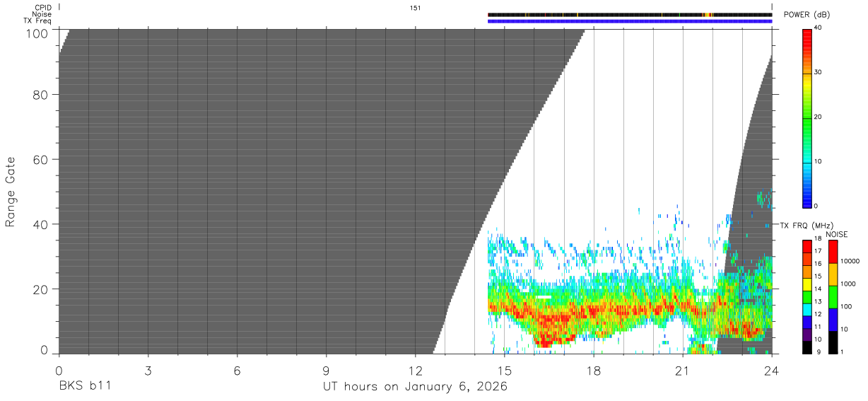Screen dimensions: 868x401
Task: Click the BKS b11 radar beam label
Action: [86, 387]
